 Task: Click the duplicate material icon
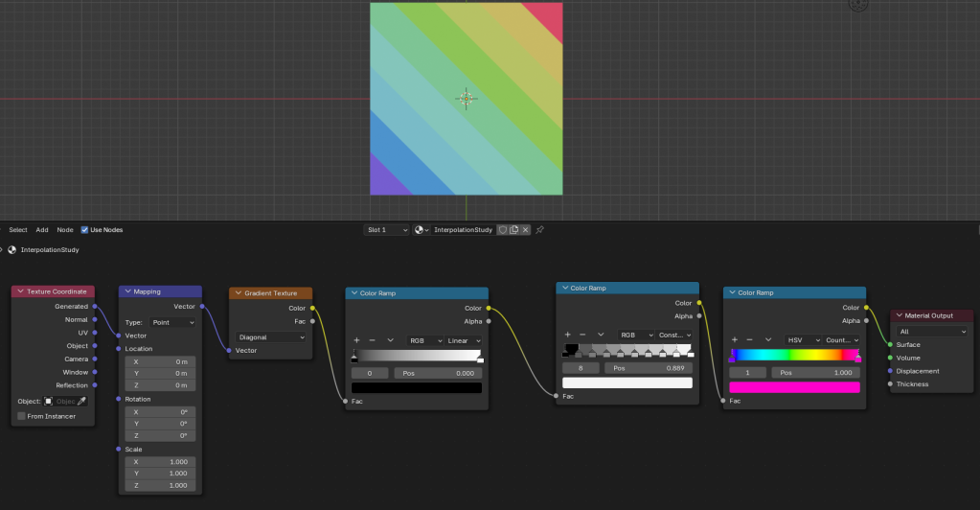click(x=514, y=230)
